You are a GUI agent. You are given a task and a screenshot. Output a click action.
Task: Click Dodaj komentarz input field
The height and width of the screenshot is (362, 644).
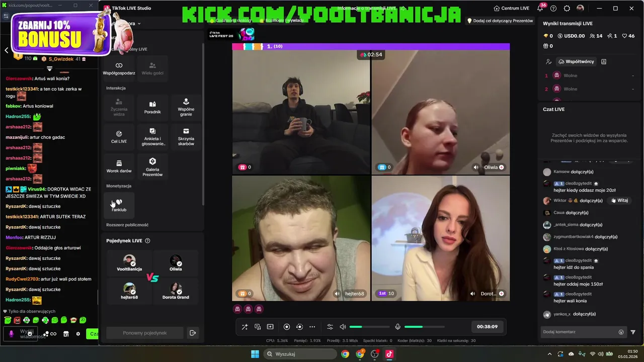tap(579, 332)
